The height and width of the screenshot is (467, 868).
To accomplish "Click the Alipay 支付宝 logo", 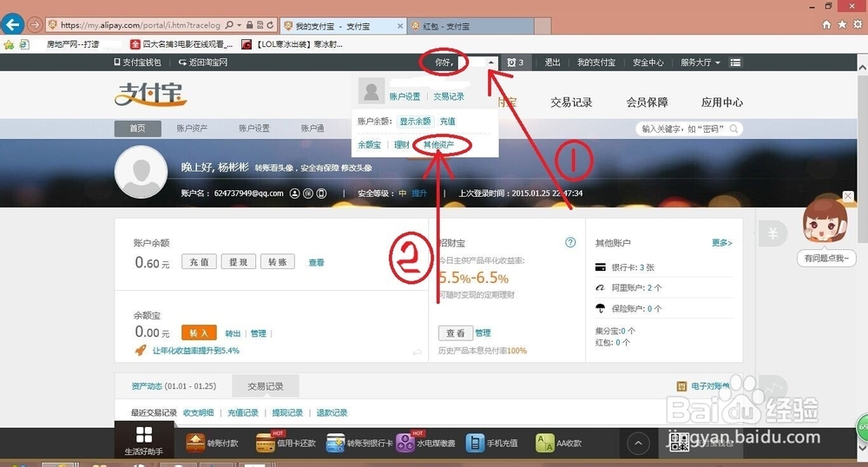I will (150, 94).
